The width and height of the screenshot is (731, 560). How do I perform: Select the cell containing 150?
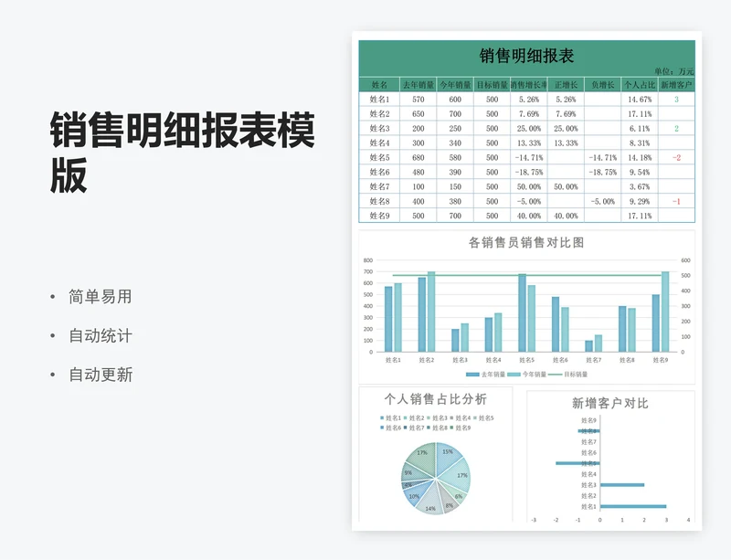click(455, 186)
